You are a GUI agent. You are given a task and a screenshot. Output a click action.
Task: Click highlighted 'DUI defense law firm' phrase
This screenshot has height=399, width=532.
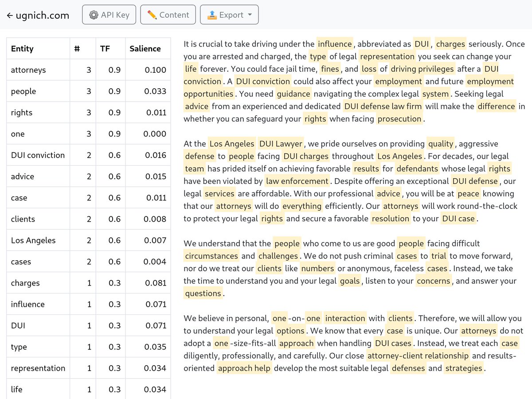383,106
